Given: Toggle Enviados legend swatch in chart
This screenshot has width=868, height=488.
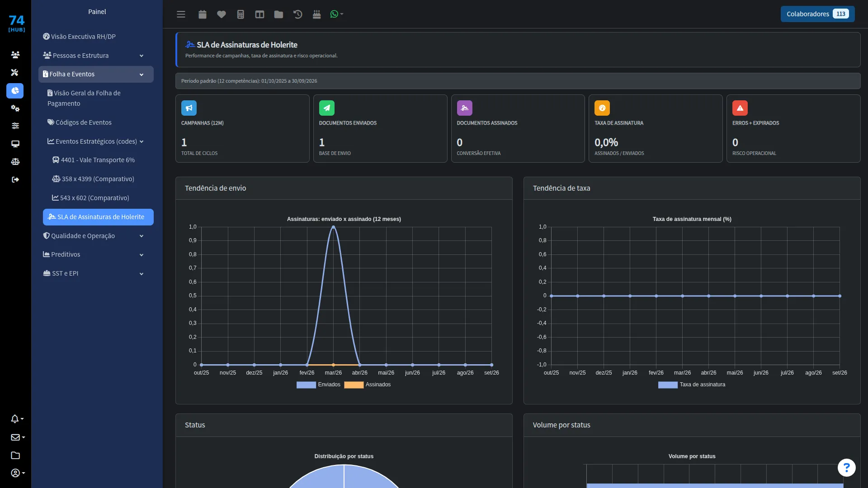Looking at the screenshot, I should [x=306, y=385].
